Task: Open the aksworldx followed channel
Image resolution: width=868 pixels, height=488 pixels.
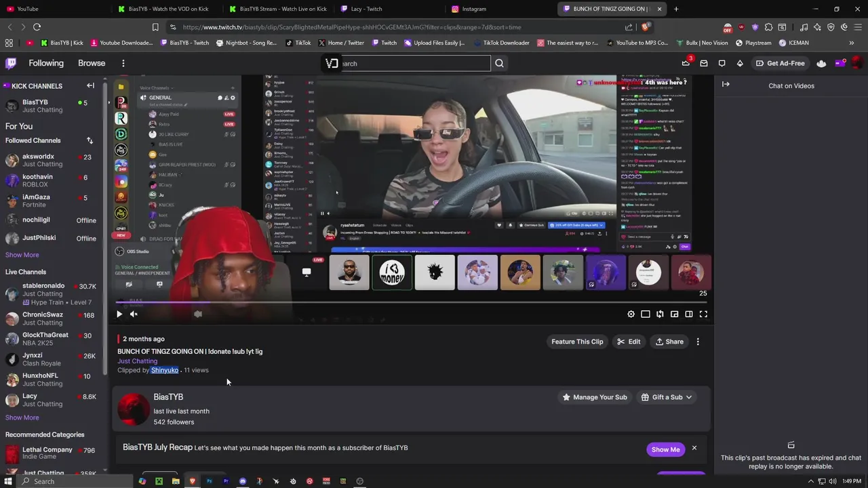Action: [51, 160]
